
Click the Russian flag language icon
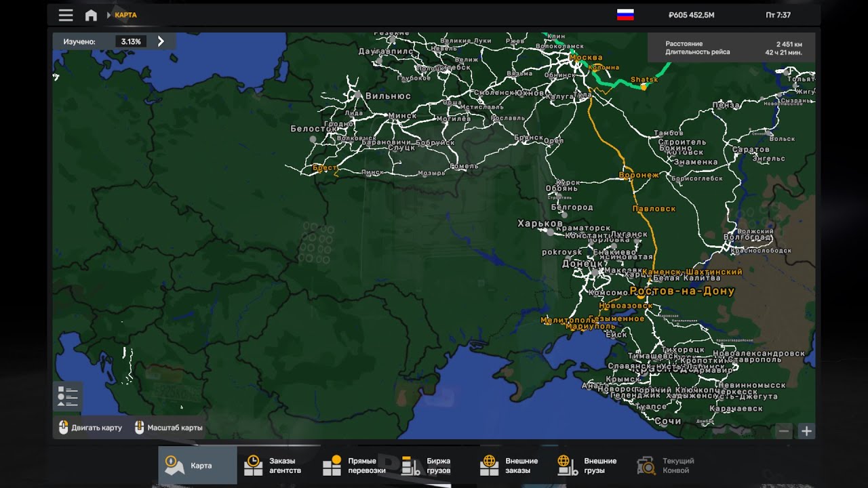click(625, 15)
